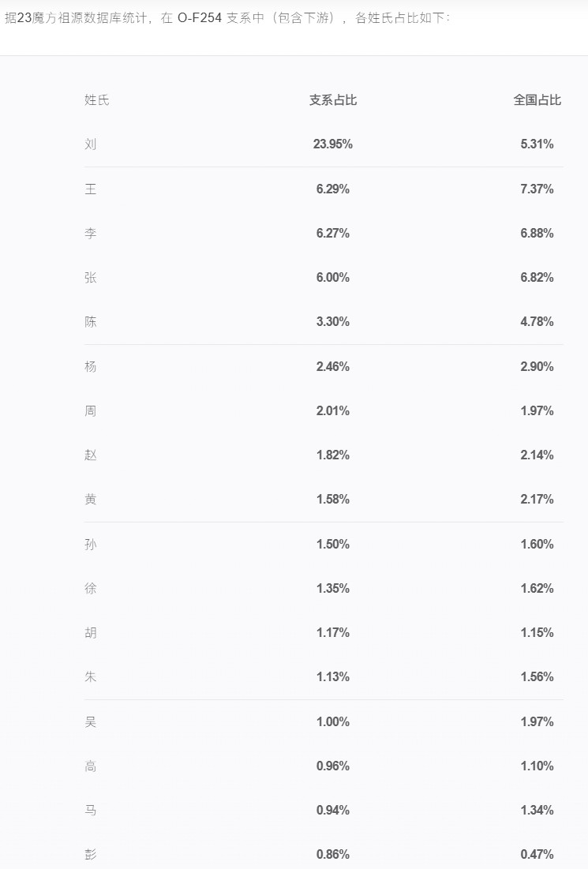
Task: Click the 2.14% national value for 赵
Action: [537, 455]
